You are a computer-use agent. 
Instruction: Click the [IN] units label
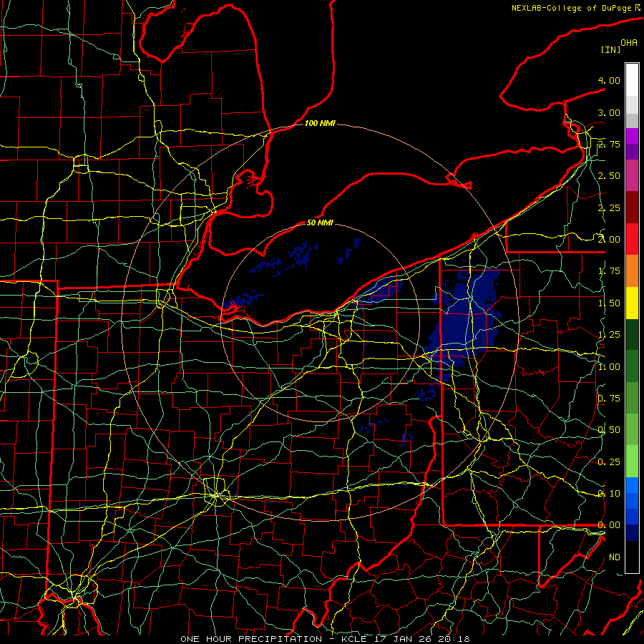(x=610, y=49)
